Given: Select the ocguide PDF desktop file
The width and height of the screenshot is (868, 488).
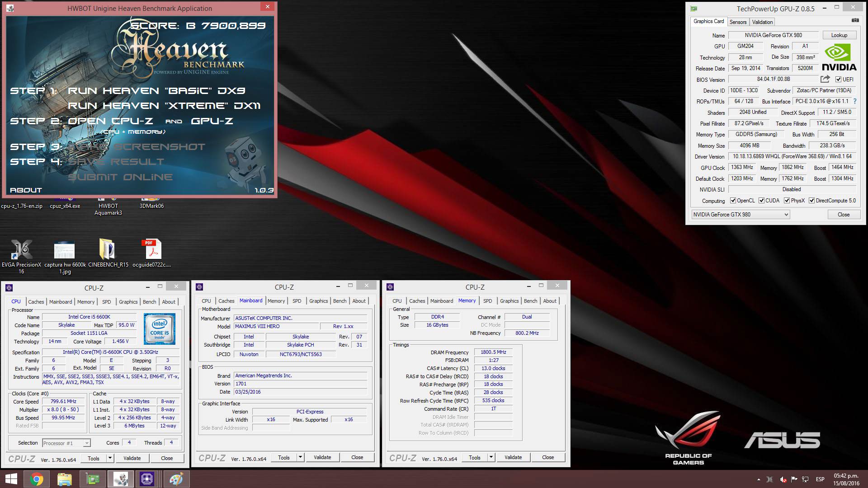Looking at the screenshot, I should coord(151,253).
